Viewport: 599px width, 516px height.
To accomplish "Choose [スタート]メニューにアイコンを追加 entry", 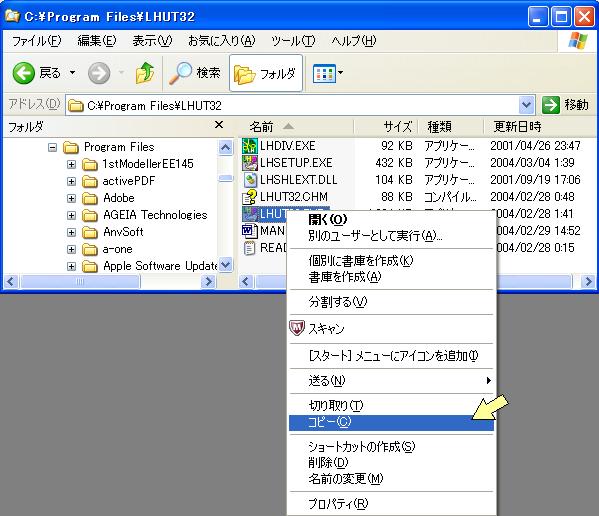I will point(392,356).
